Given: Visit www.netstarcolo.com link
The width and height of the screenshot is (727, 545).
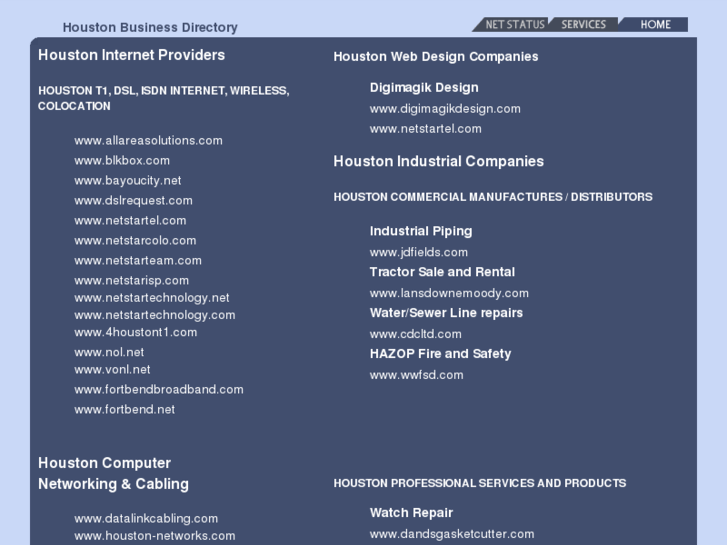Looking at the screenshot, I should pyautogui.click(x=135, y=240).
